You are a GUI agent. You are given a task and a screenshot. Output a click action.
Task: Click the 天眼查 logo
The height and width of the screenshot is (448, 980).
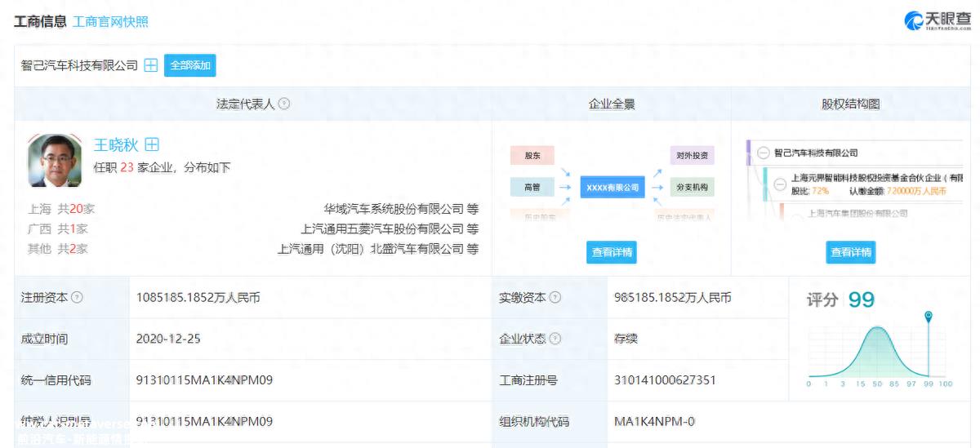point(936,20)
